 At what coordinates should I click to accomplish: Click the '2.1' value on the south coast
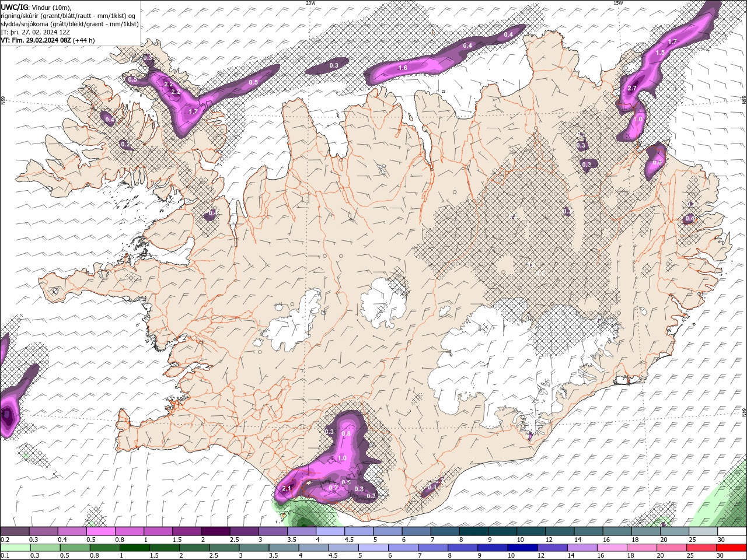click(287, 488)
